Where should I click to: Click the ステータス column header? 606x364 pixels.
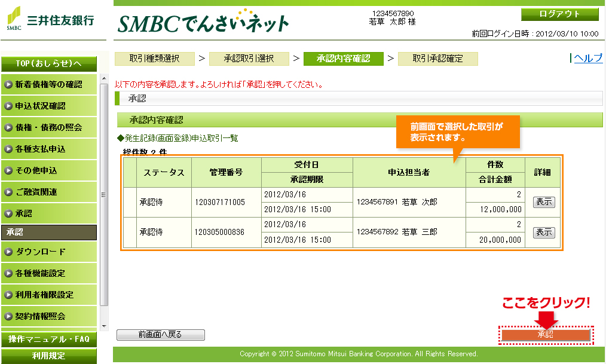tap(164, 173)
